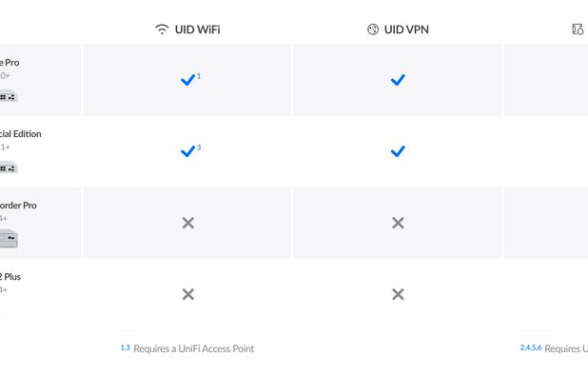Image resolution: width=588 pixels, height=375 pixels.
Task: Click the 2.4.5.6 footnote reference link
Action: tap(531, 347)
